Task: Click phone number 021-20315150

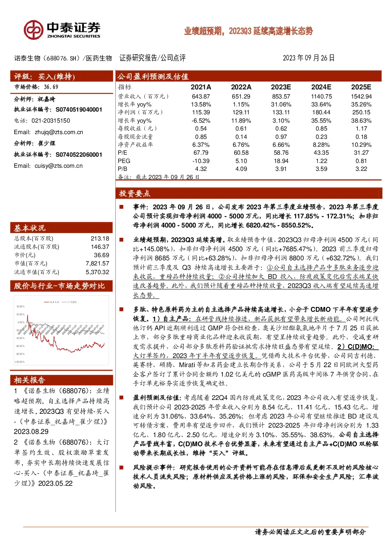Action: pyautogui.click(x=51, y=121)
